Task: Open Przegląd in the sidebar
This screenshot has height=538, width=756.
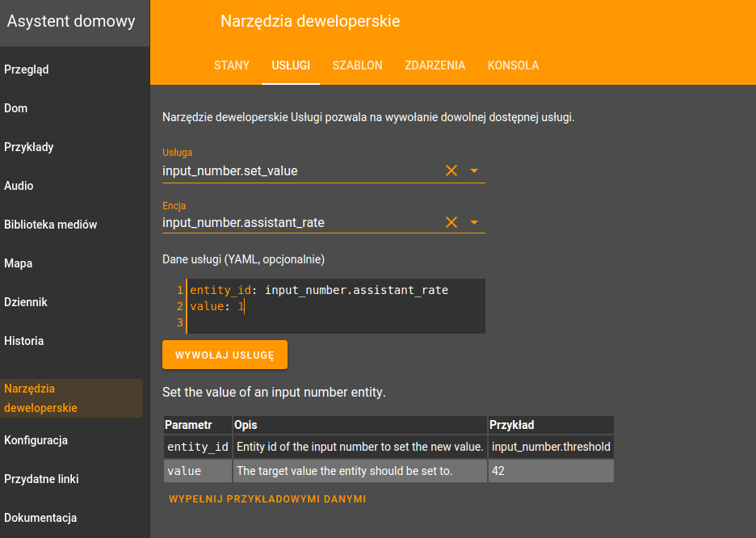Action: point(27,69)
